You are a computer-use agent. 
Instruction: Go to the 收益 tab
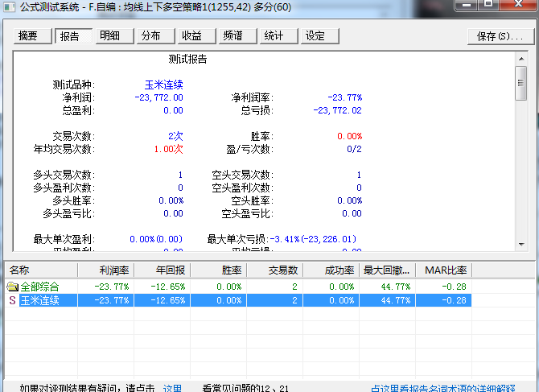tap(192, 36)
